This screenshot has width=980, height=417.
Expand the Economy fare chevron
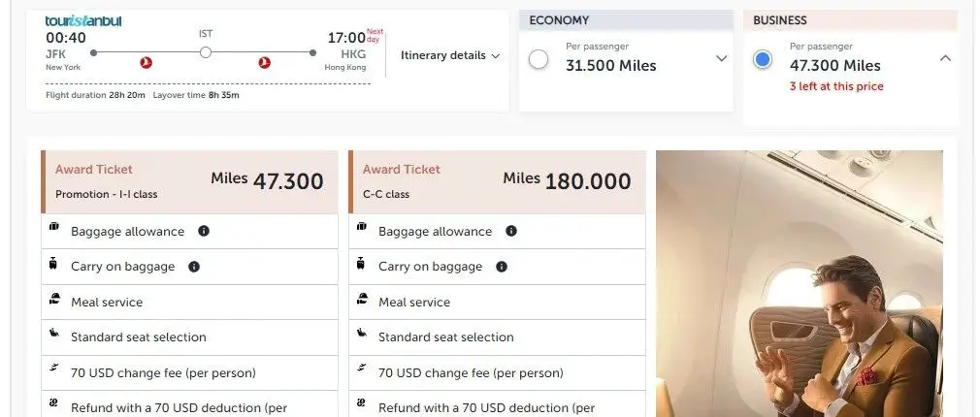tap(721, 58)
